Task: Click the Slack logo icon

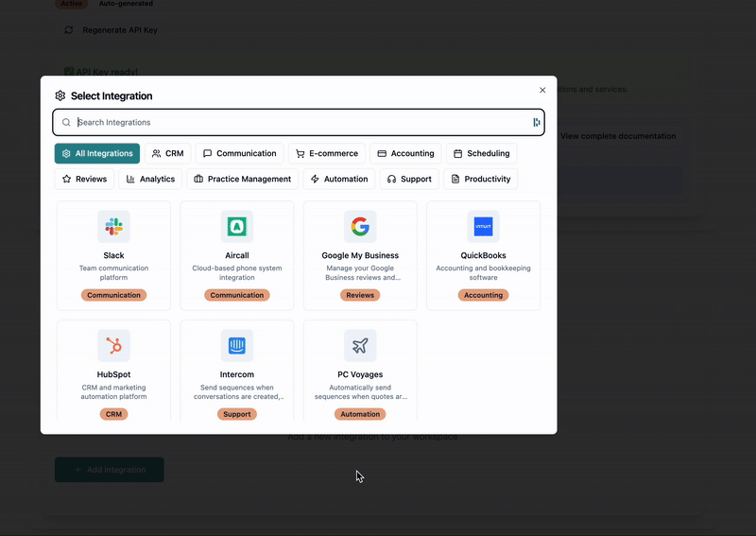Action: tap(113, 226)
